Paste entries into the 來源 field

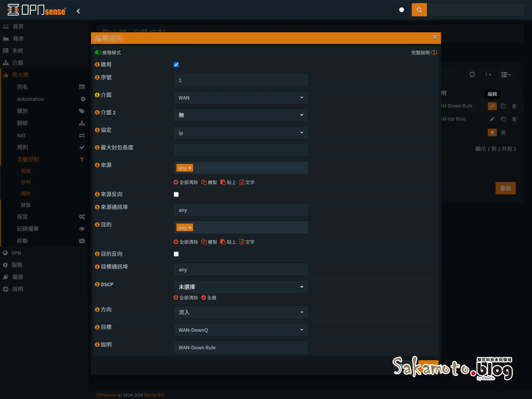228,182
